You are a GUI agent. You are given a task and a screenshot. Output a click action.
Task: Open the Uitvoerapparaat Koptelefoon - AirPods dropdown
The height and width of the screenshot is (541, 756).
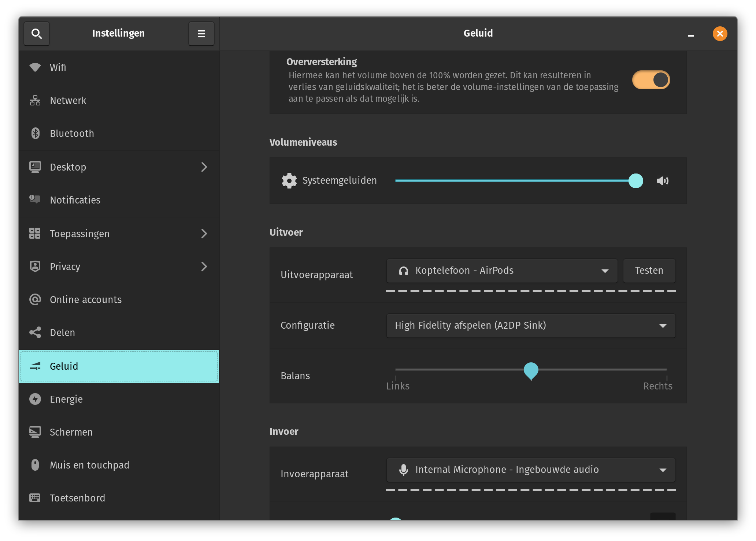click(502, 271)
